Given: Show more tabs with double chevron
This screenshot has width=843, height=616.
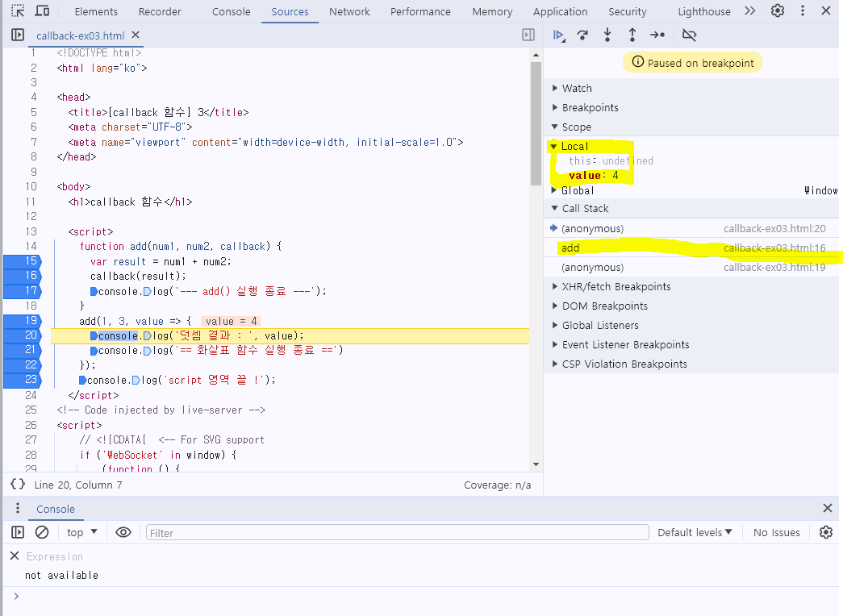Looking at the screenshot, I should [750, 10].
